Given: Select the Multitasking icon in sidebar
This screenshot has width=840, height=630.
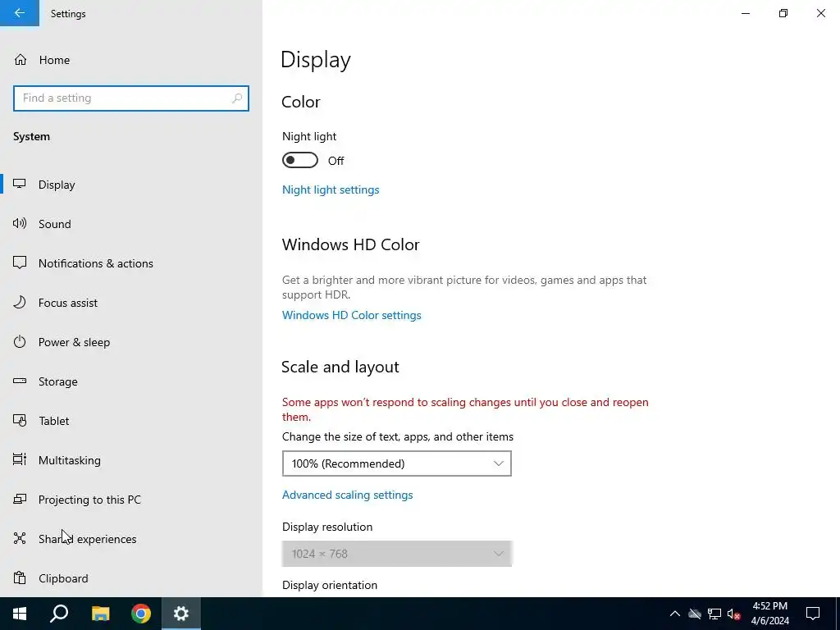Looking at the screenshot, I should pyautogui.click(x=20, y=459).
